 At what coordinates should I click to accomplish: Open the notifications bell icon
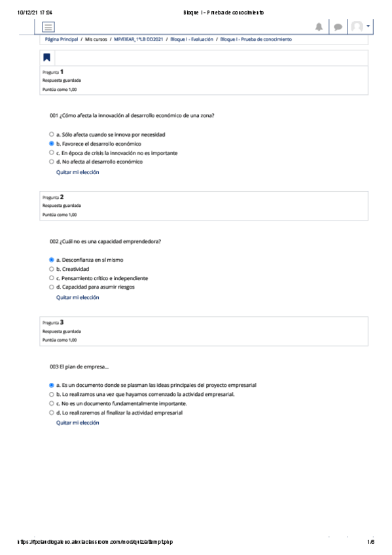(319, 27)
